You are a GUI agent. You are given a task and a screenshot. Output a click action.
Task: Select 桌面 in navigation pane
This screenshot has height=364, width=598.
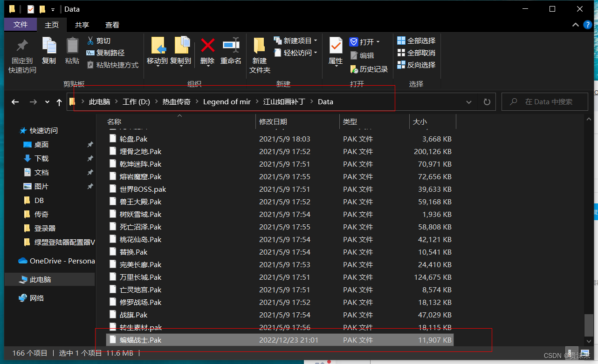click(x=41, y=145)
